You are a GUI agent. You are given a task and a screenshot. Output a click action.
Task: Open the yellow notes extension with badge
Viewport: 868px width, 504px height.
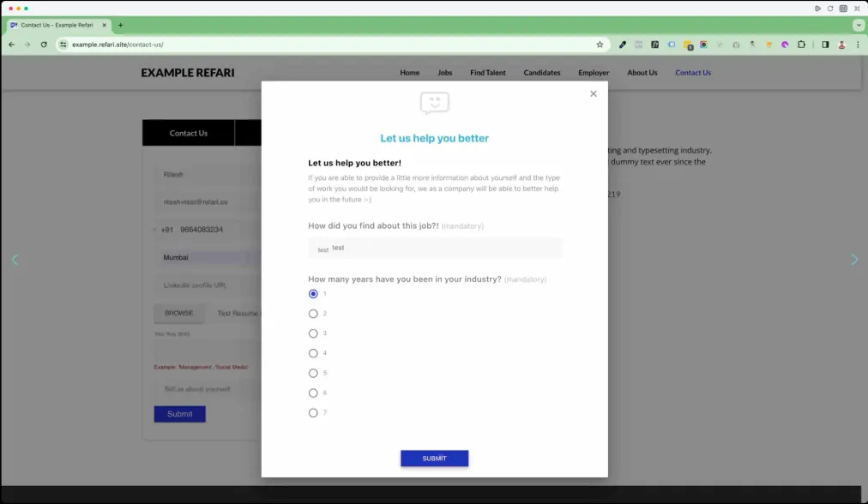(688, 45)
